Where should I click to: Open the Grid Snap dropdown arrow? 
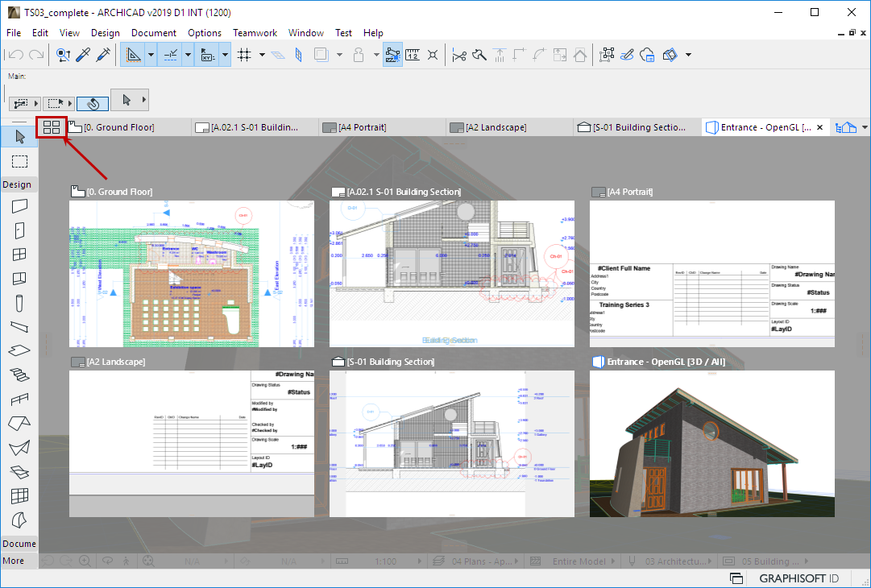[262, 55]
